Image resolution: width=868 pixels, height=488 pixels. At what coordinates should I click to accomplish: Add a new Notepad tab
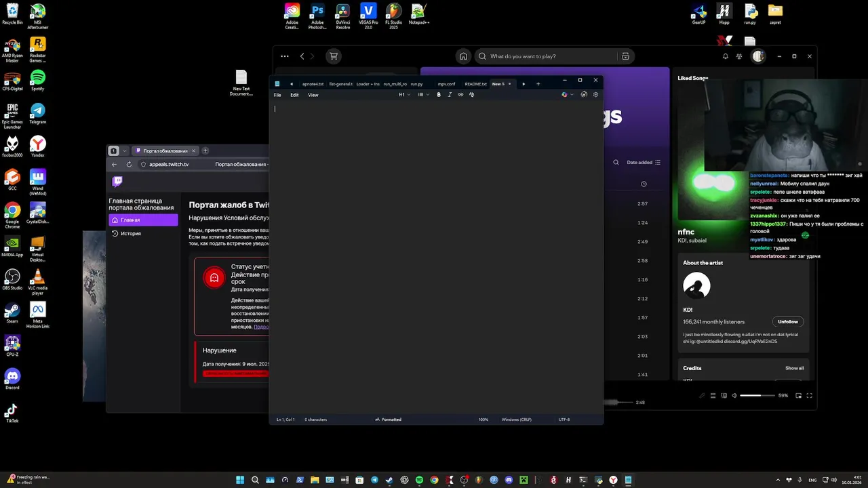(538, 84)
